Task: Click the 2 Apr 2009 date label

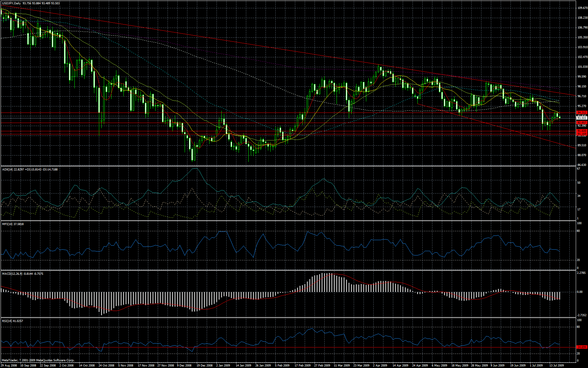Action: click(x=381, y=366)
